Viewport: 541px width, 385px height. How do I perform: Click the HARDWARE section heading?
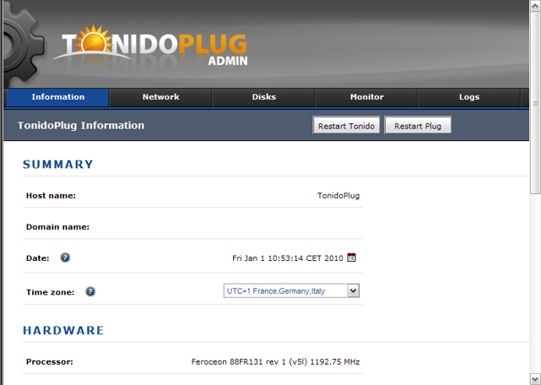pos(63,330)
